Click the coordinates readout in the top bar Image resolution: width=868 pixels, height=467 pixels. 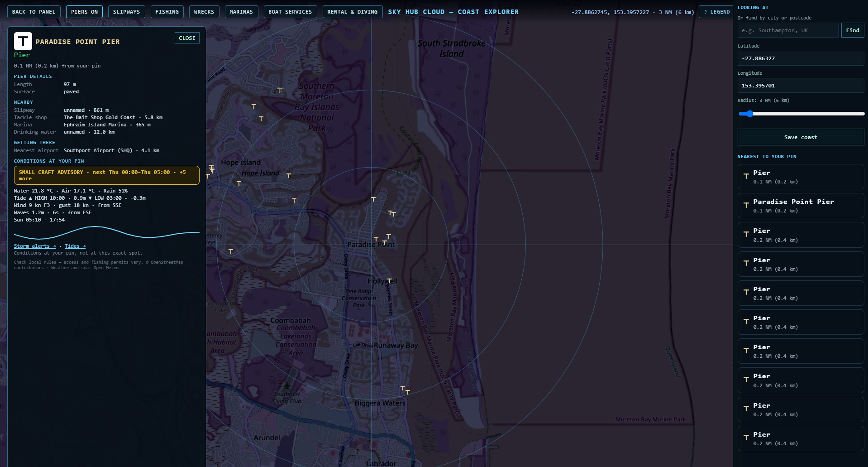633,12
